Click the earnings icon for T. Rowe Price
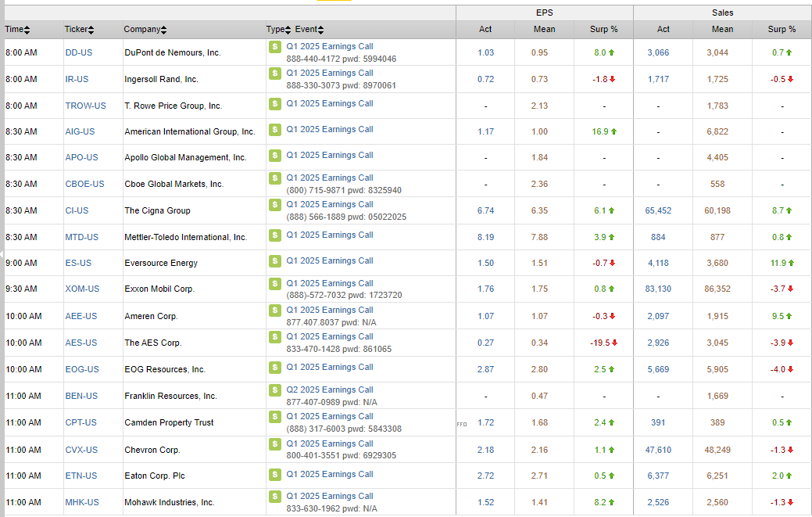 pos(275,103)
